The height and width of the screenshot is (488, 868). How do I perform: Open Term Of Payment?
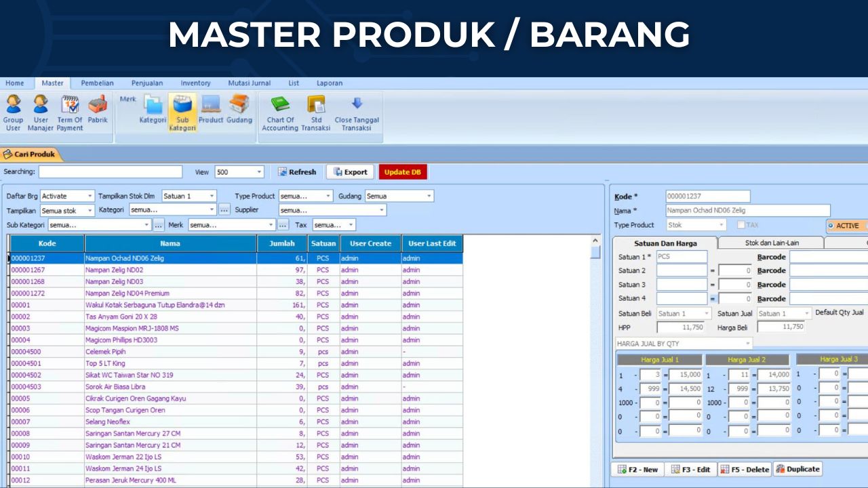pyautogui.click(x=69, y=113)
